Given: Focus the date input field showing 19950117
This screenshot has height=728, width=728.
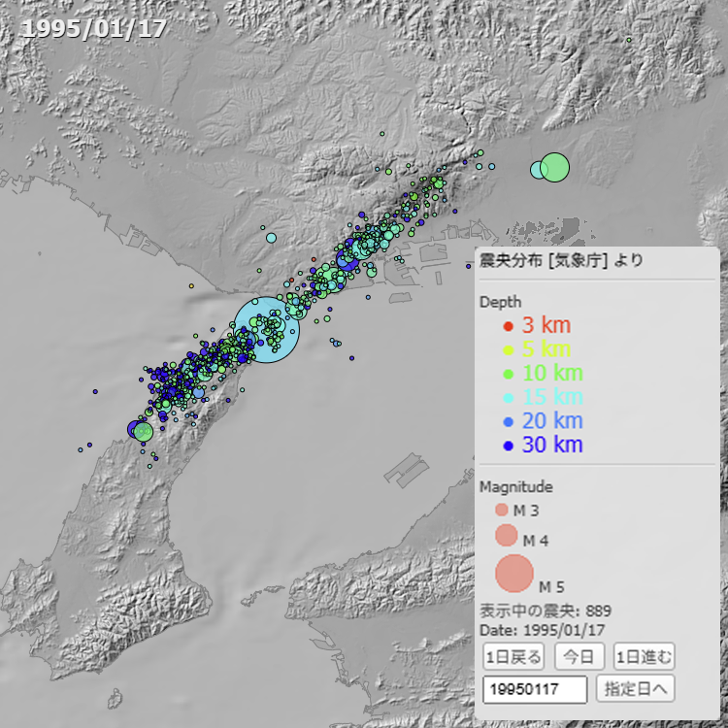Looking at the screenshot, I should coord(535,689).
